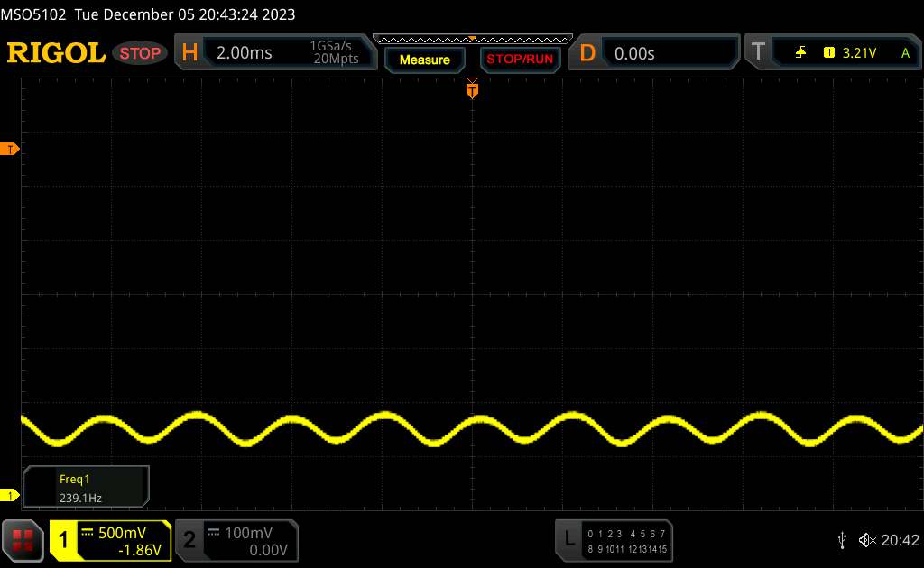This screenshot has height=568, width=924.
Task: Select the orange H horizontal label
Action: point(189,53)
